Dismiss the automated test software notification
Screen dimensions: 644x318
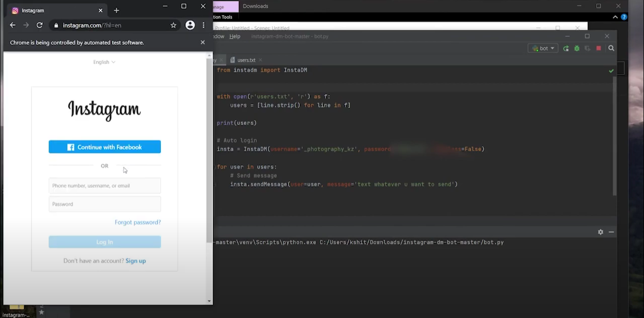tap(203, 42)
